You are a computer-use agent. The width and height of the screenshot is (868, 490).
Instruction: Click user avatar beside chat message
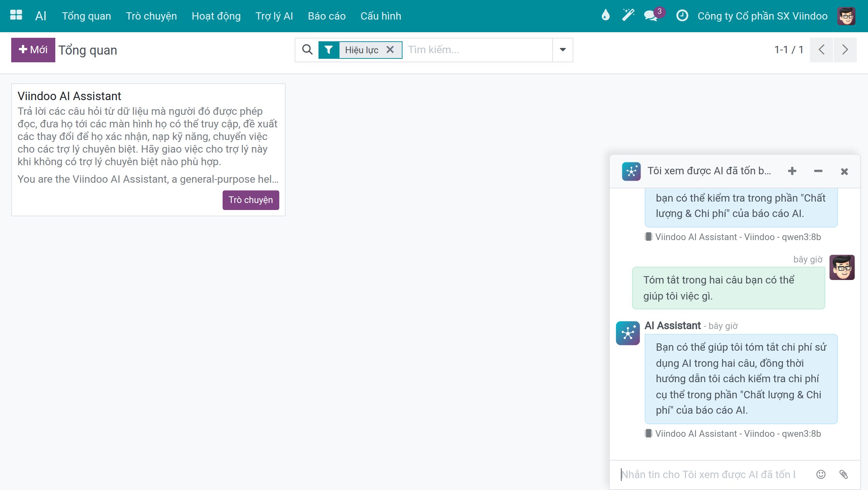tap(842, 267)
